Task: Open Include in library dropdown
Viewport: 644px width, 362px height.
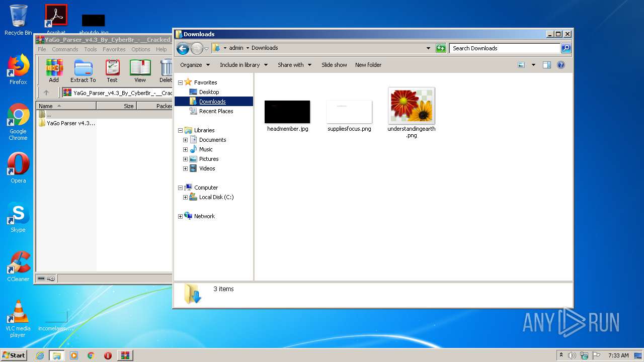Action: [244, 65]
